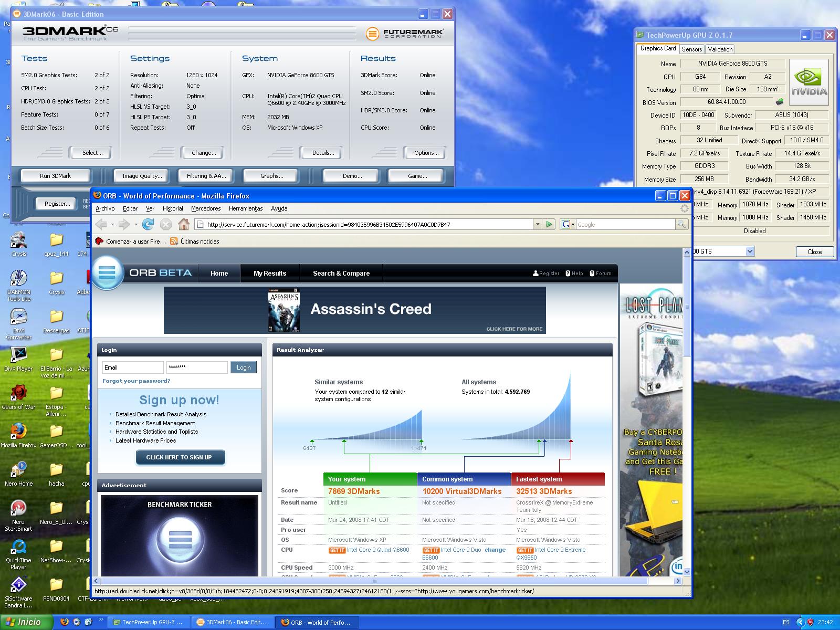Viewport: 840px width, 630px height.
Task: Open Search & Compare on ORB site
Action: click(341, 274)
